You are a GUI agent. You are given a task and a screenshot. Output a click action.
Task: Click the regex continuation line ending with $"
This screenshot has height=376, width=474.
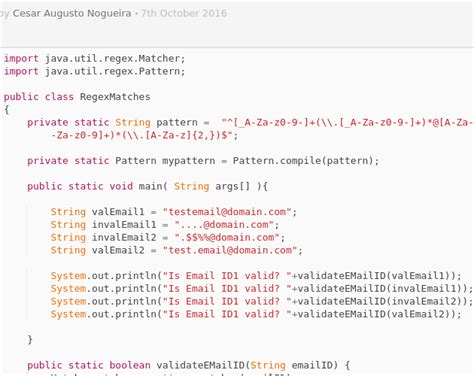pyautogui.click(x=145, y=135)
